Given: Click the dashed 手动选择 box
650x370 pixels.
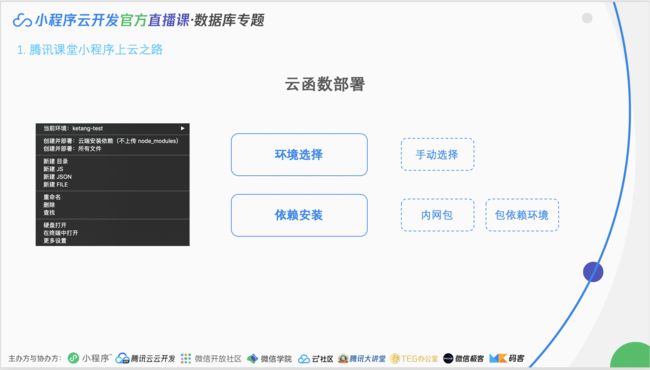Looking at the screenshot, I should point(437,155).
